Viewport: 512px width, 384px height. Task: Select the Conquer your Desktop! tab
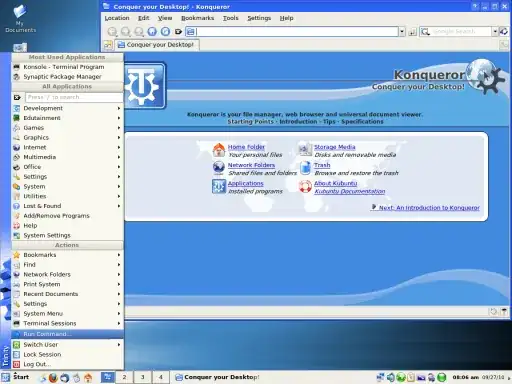(157, 45)
